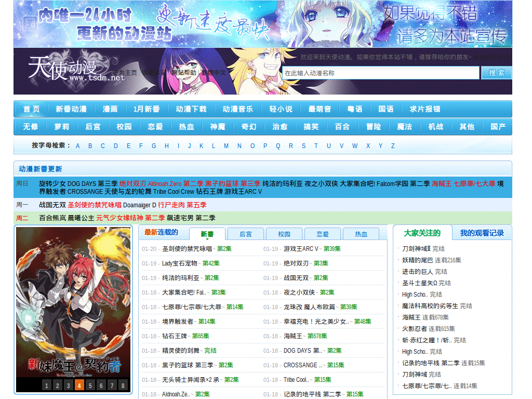Switch to the 恋爱 tab in latest list
532x399 pixels.
[x=322, y=234]
